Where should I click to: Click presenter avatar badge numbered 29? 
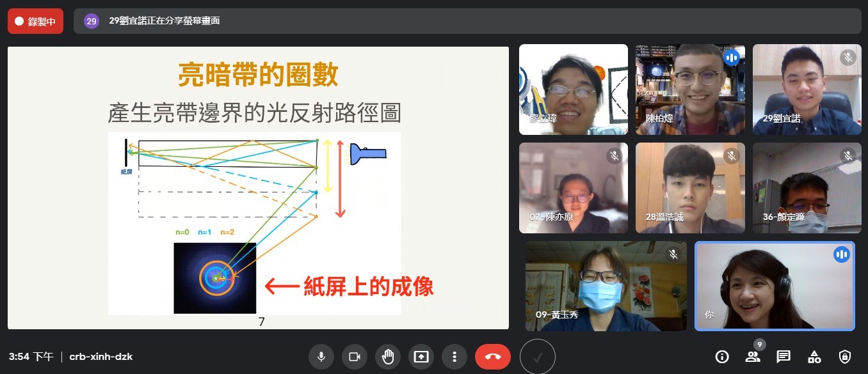click(92, 21)
